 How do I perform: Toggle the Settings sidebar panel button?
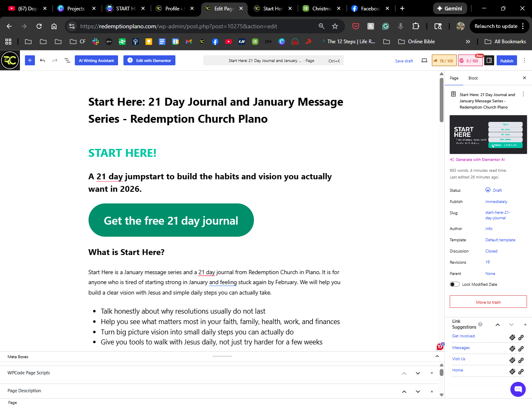coord(489,61)
